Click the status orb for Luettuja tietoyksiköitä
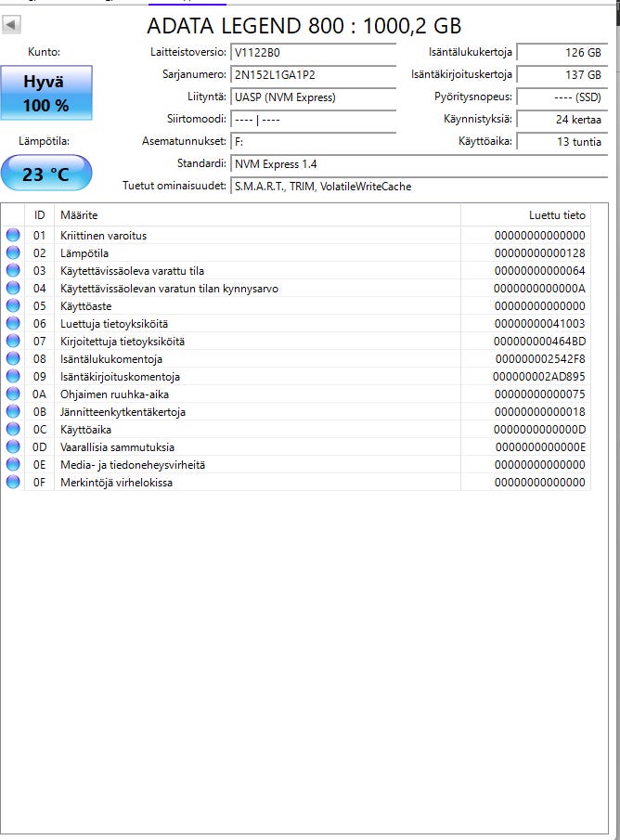Viewport: 620px width, 840px height. pos(13,323)
